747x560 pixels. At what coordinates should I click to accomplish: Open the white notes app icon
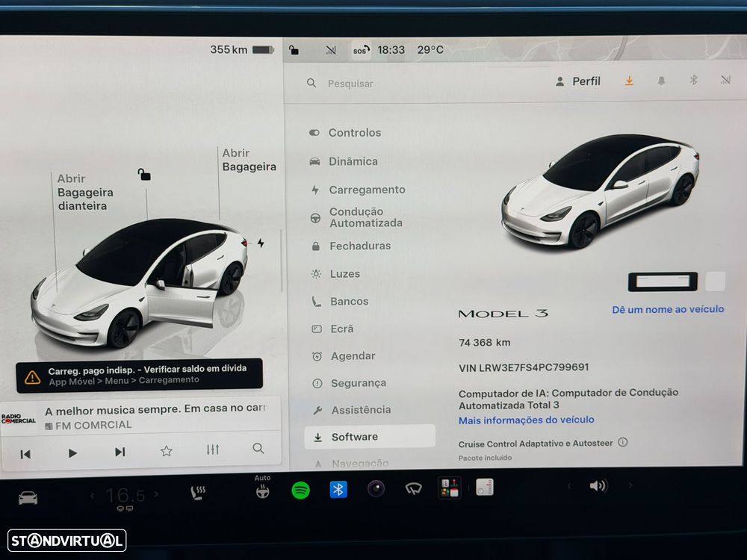coord(485,488)
